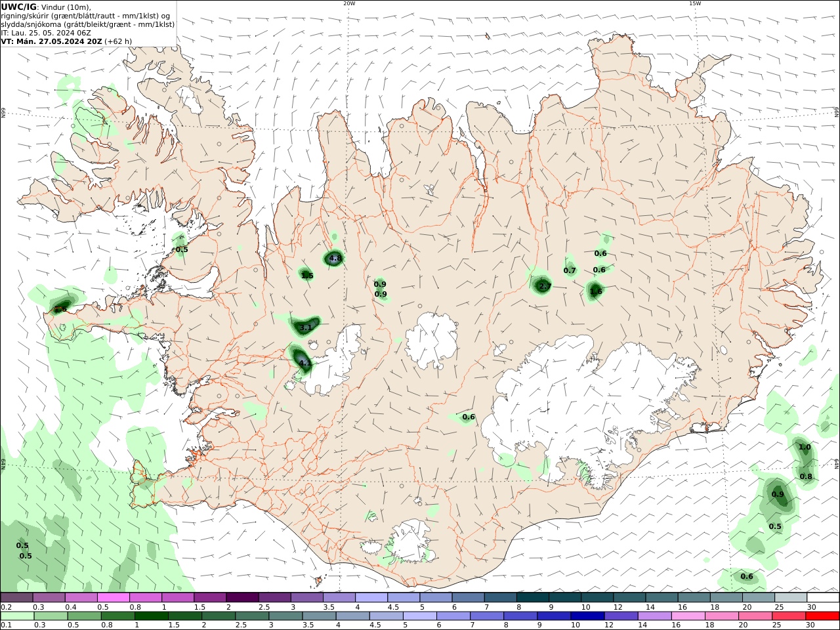Click the '0.1' label under the lower legend
This screenshot has height=630, width=840.
pyautogui.click(x=5, y=625)
